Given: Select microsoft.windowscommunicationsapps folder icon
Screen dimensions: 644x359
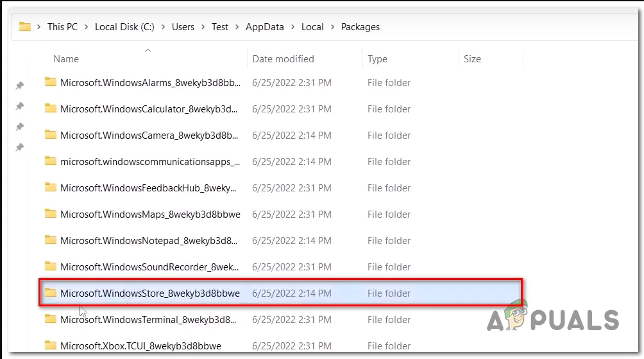Looking at the screenshot, I should tap(51, 161).
